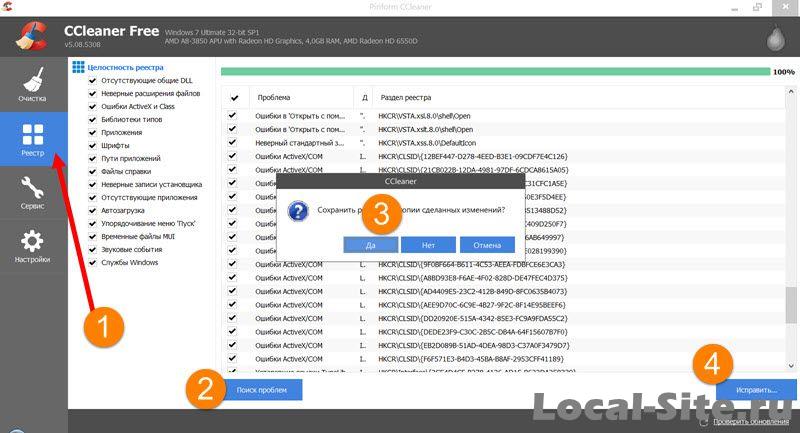Click the Исправить... button

[756, 390]
